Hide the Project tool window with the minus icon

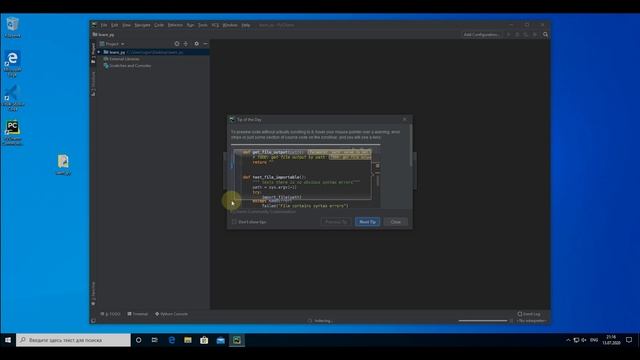(x=205, y=44)
